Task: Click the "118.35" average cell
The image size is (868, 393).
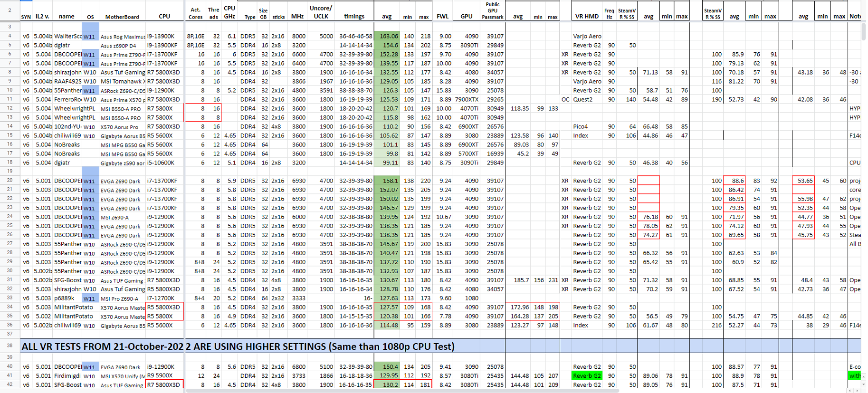Action: pos(519,108)
